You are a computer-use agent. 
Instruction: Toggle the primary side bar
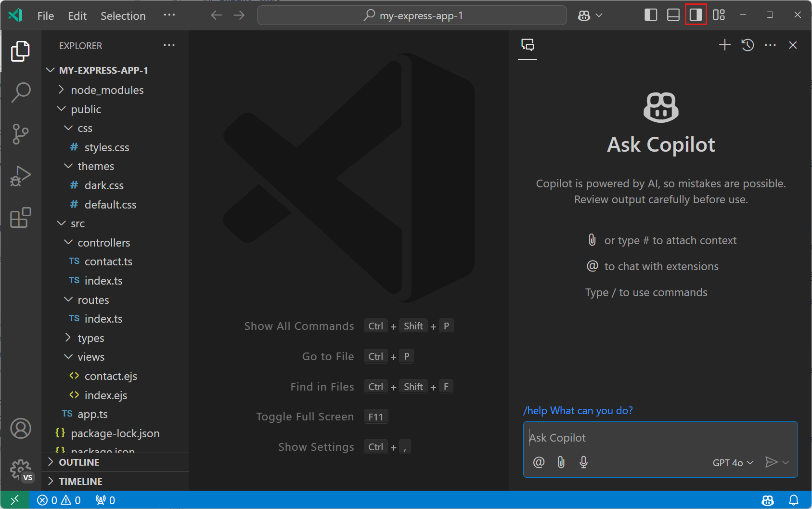651,15
